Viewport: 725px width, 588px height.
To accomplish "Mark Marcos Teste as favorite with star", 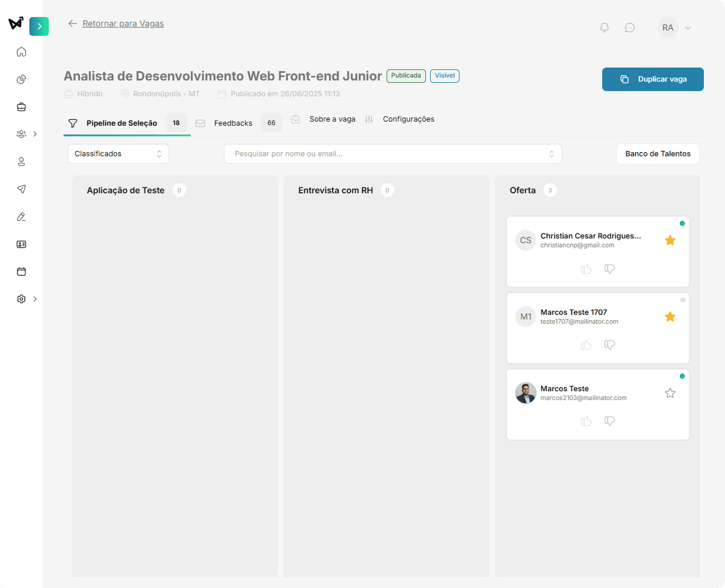I will pyautogui.click(x=670, y=393).
